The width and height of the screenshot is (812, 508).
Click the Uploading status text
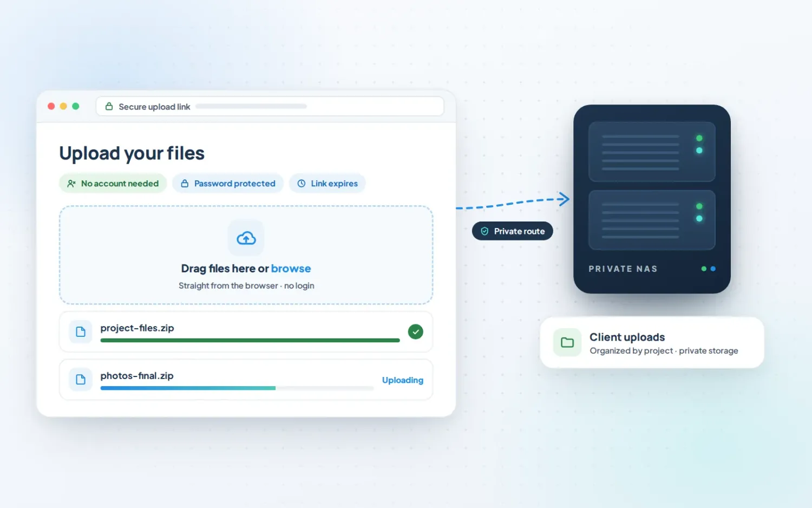(403, 380)
